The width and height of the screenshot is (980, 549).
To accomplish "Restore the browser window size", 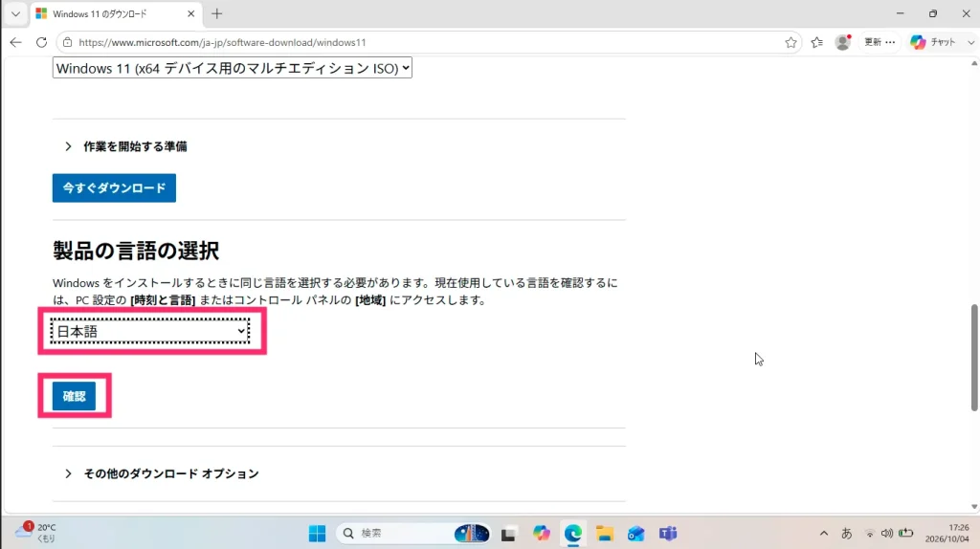I will point(932,13).
